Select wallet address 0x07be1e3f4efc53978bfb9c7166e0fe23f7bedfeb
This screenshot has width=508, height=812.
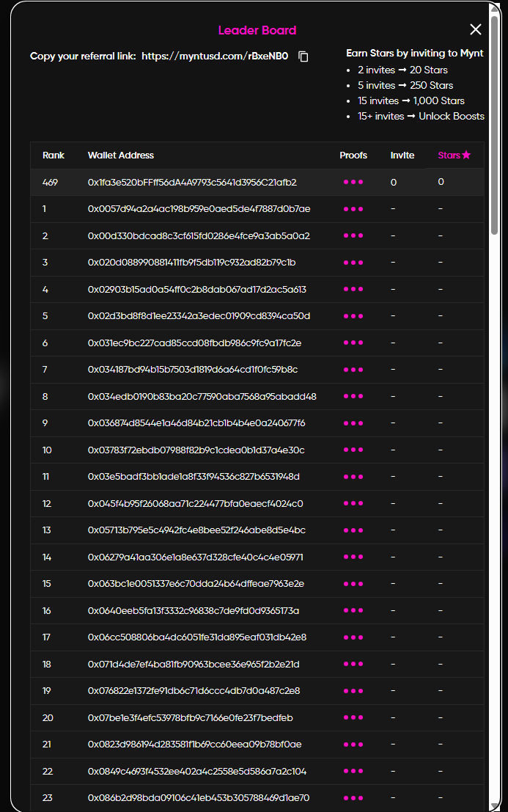point(190,717)
